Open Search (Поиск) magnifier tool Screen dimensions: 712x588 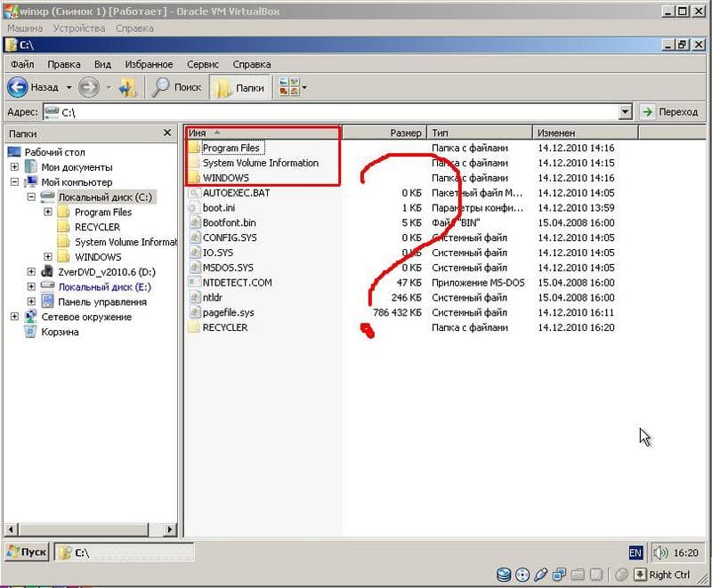(160, 87)
